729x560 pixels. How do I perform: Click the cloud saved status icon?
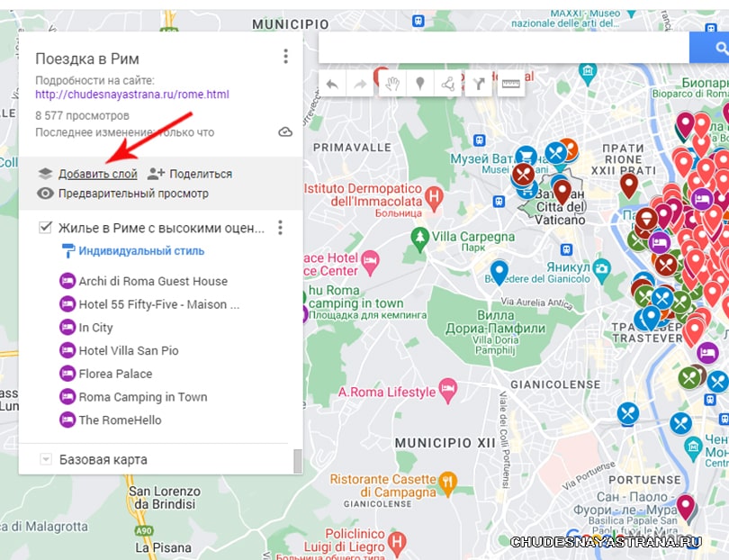pyautogui.click(x=285, y=132)
